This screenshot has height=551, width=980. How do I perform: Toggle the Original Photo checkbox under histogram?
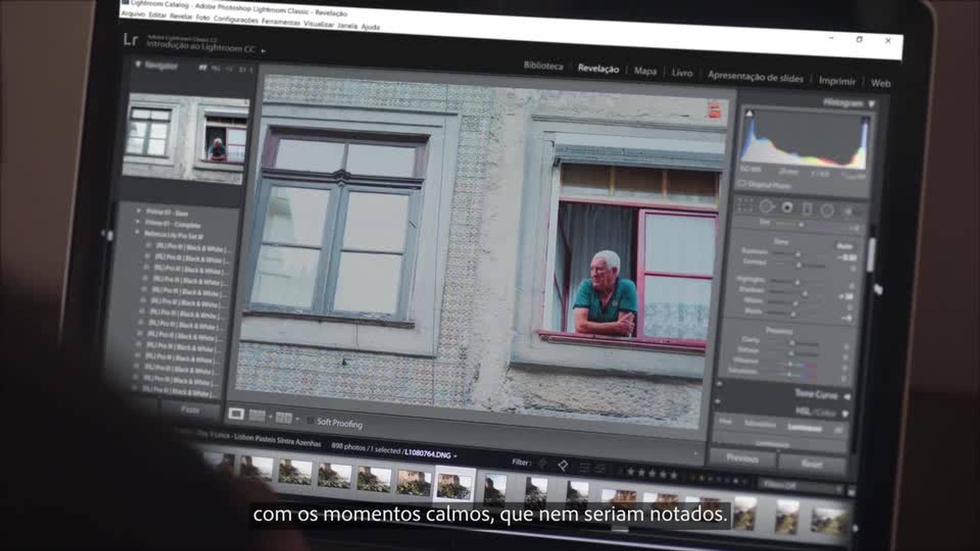742,183
